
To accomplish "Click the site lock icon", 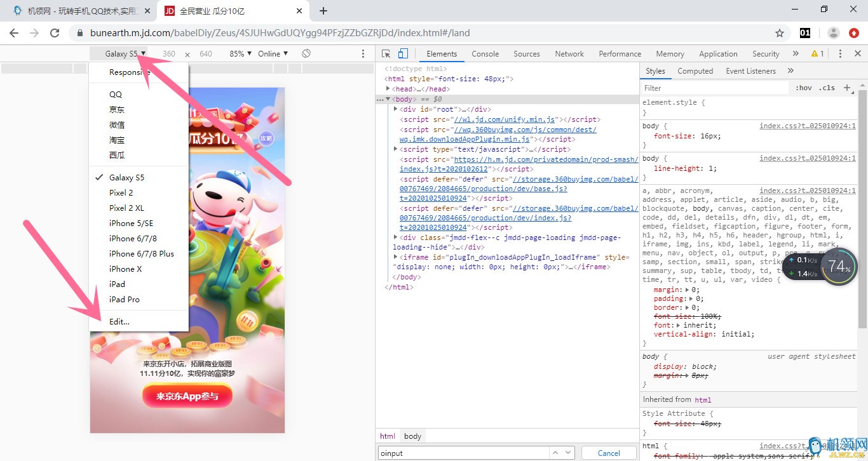I will point(79,33).
